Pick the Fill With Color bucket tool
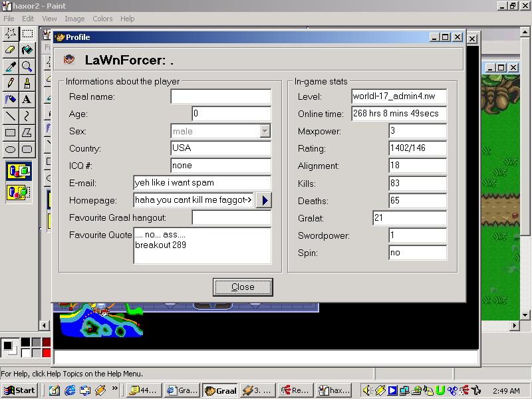Screen dimensions: 532x399 [27, 49]
